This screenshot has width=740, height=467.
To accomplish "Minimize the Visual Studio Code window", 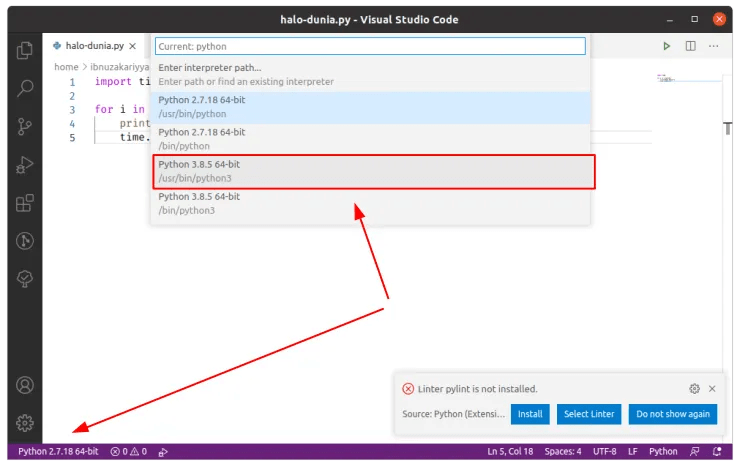I will click(x=670, y=19).
